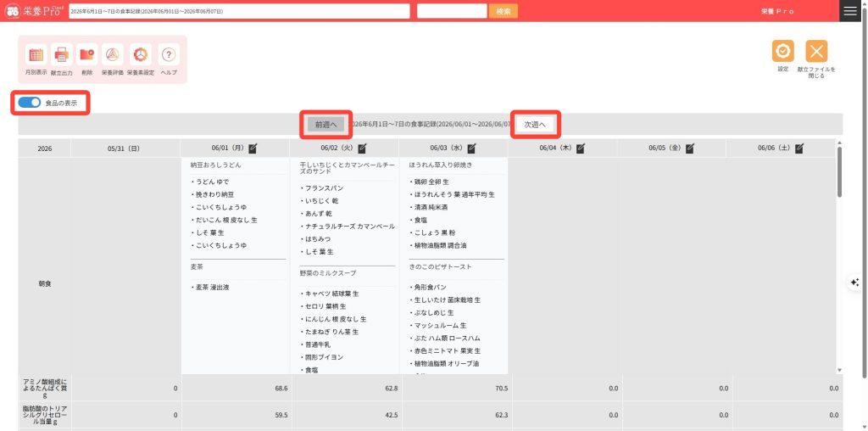Edit the 06/06 (土) day entry
Viewport: 868px width, 431px height.
[798, 148]
